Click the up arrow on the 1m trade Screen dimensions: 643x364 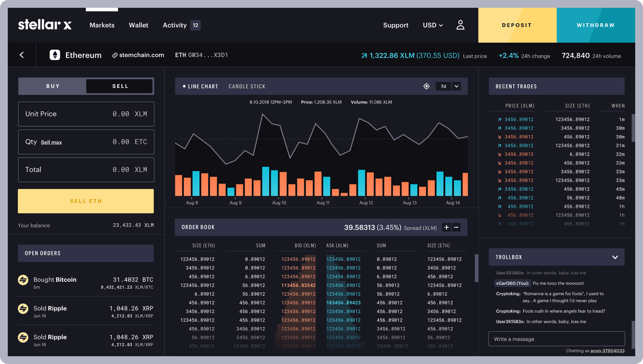coord(499,119)
